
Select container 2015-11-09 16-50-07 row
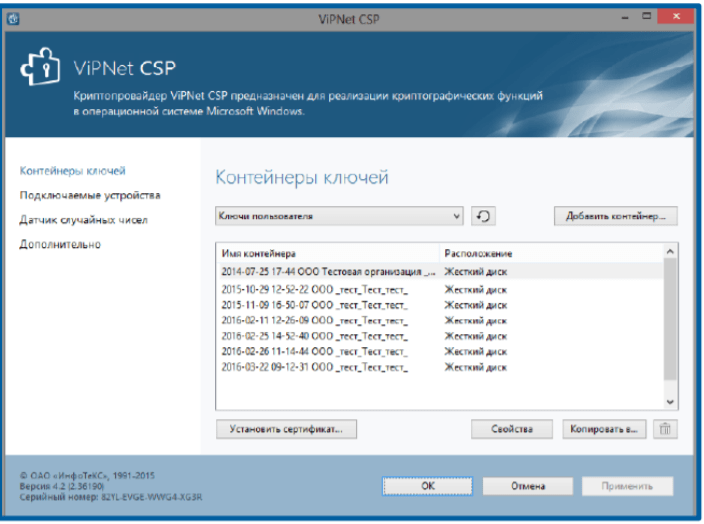pos(440,305)
